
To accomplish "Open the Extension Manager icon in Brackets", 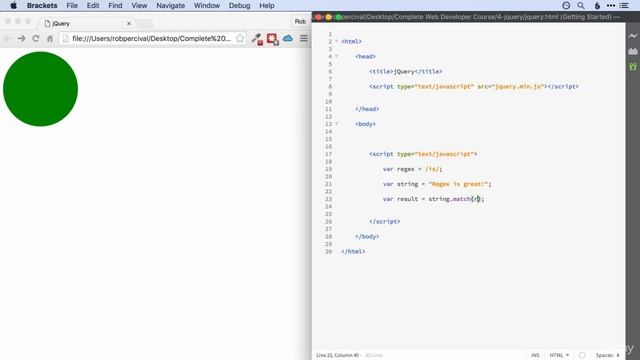I will click(x=633, y=51).
